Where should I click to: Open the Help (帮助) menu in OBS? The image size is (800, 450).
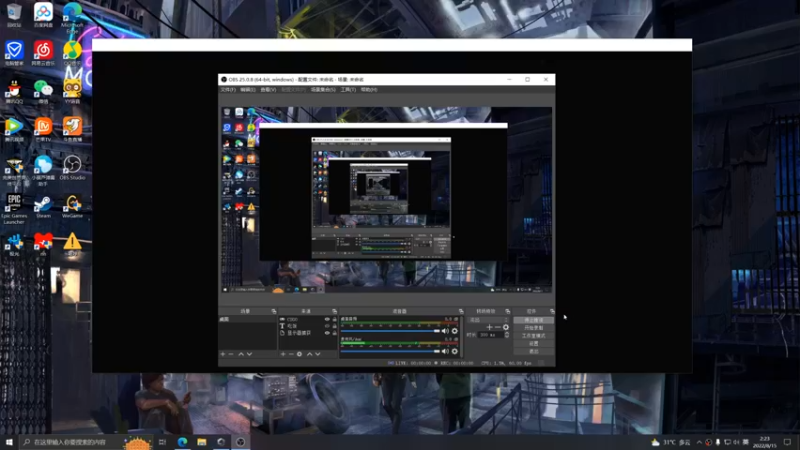369,90
